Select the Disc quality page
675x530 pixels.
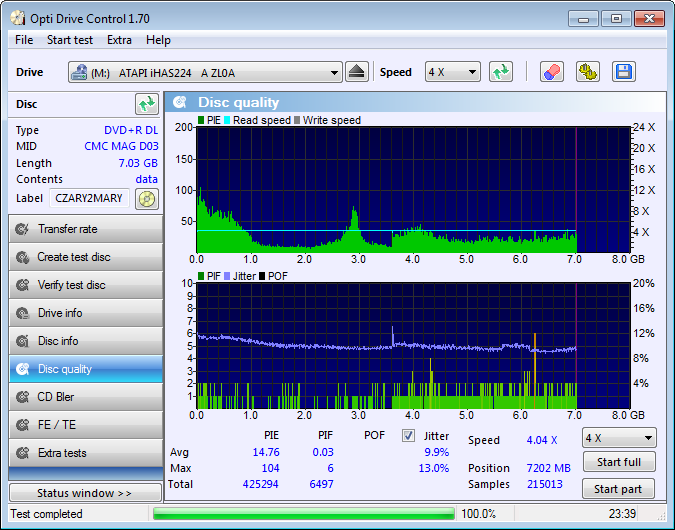click(86, 369)
